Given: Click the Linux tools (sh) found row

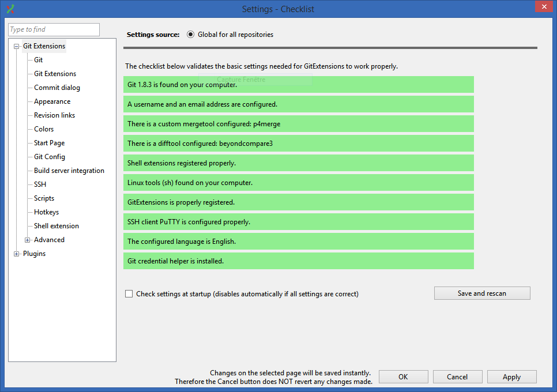Looking at the screenshot, I should point(299,183).
